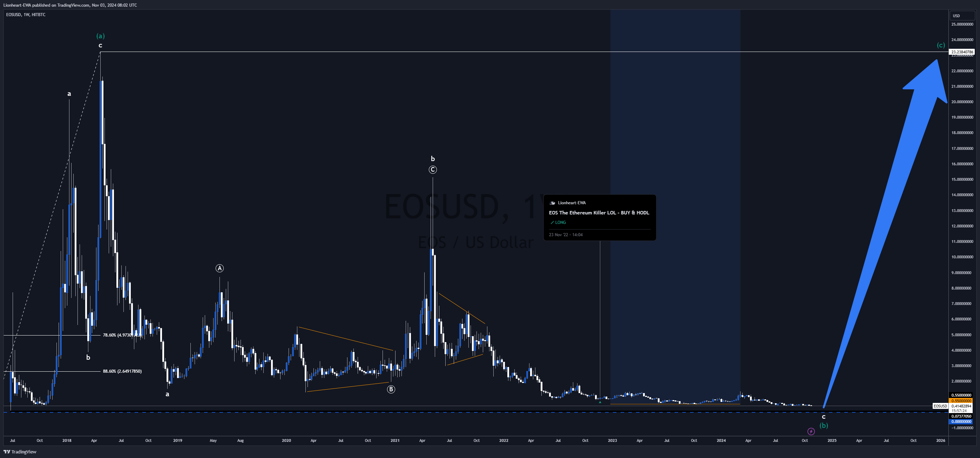Click Aug on the time axis
This screenshot has width=980, height=458.
click(x=241, y=440)
